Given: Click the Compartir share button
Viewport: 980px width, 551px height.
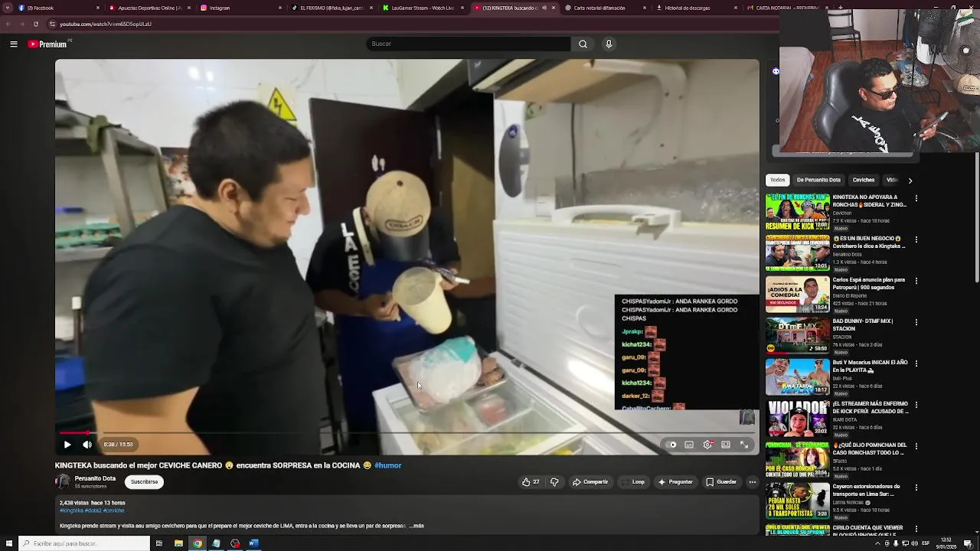Looking at the screenshot, I should [590, 482].
